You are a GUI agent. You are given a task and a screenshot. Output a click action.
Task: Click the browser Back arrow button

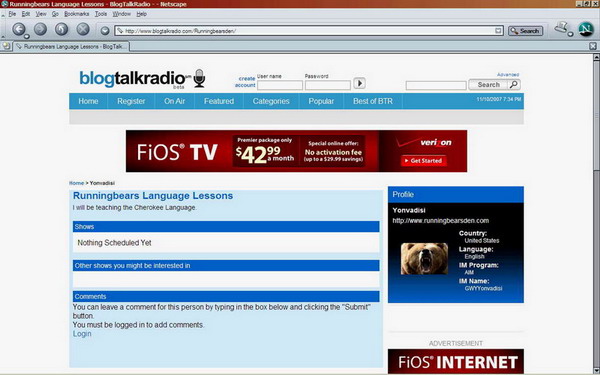point(18,29)
